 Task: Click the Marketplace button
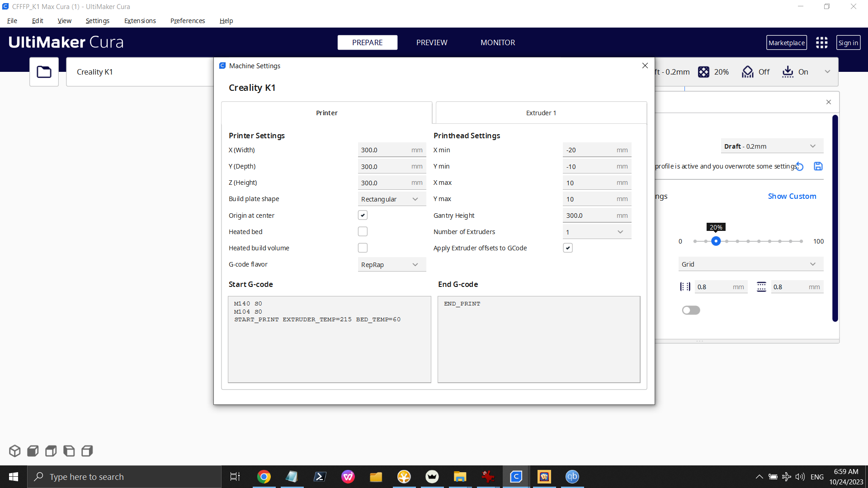[786, 42]
